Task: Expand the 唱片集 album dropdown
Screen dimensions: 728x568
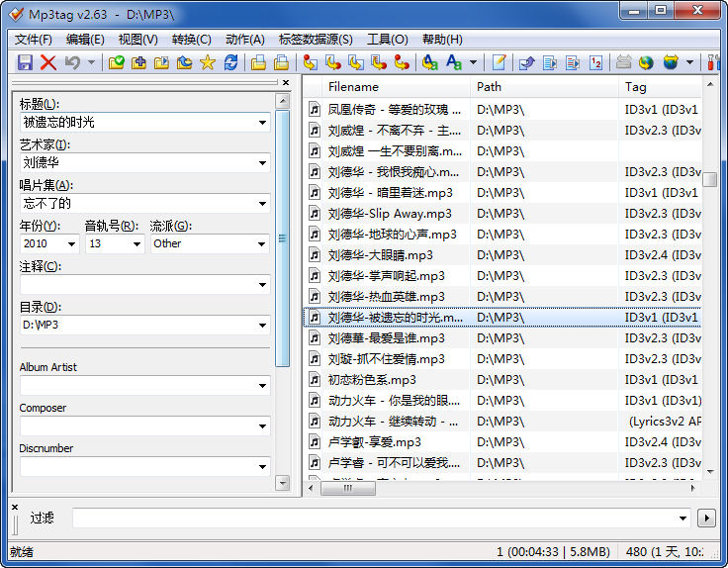Action: (262, 204)
